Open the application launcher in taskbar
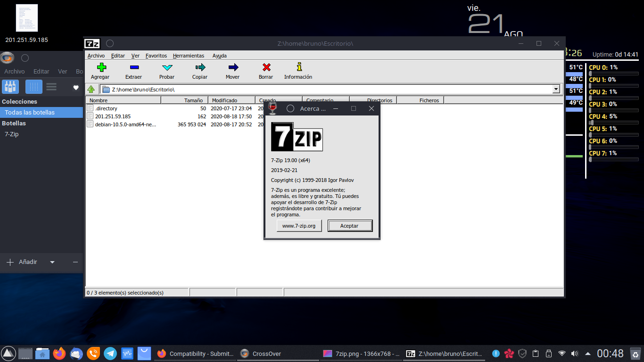The width and height of the screenshot is (644, 362). (8, 353)
